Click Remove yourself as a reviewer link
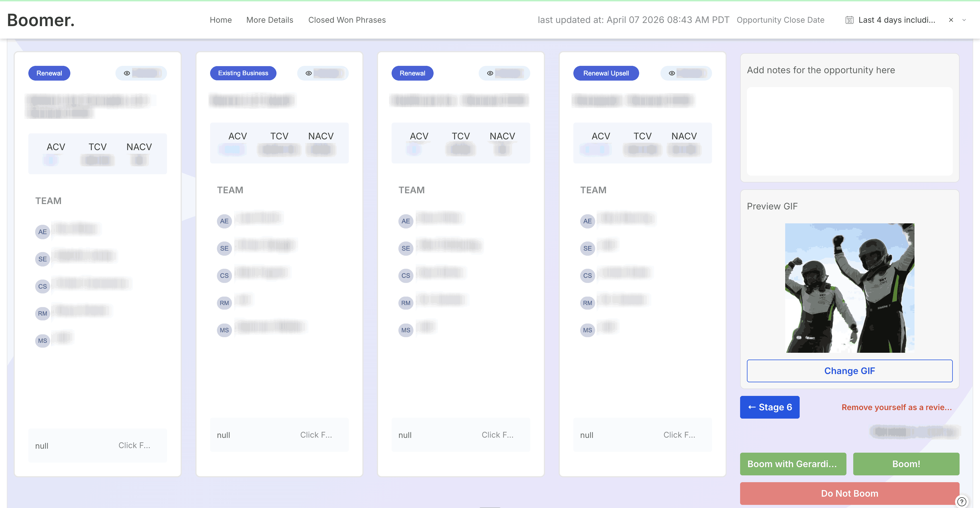Viewport: 980px width, 508px height. [x=896, y=408]
